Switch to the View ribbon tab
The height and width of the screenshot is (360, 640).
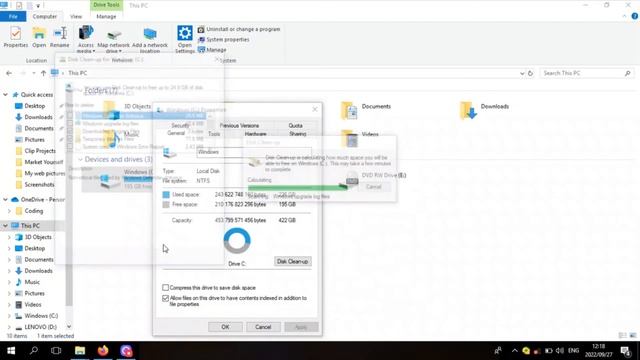tap(76, 16)
